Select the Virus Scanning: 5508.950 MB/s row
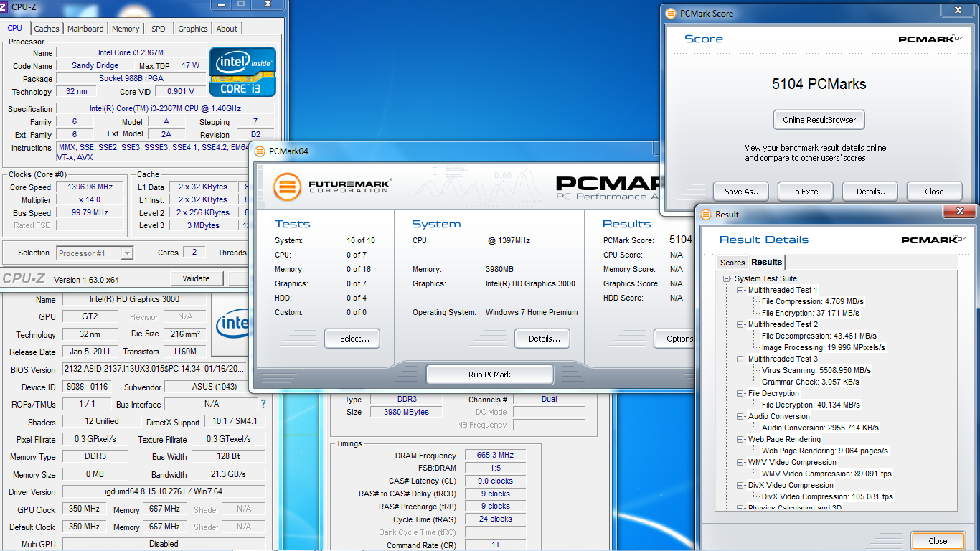The width and height of the screenshot is (980, 551). [x=816, y=370]
